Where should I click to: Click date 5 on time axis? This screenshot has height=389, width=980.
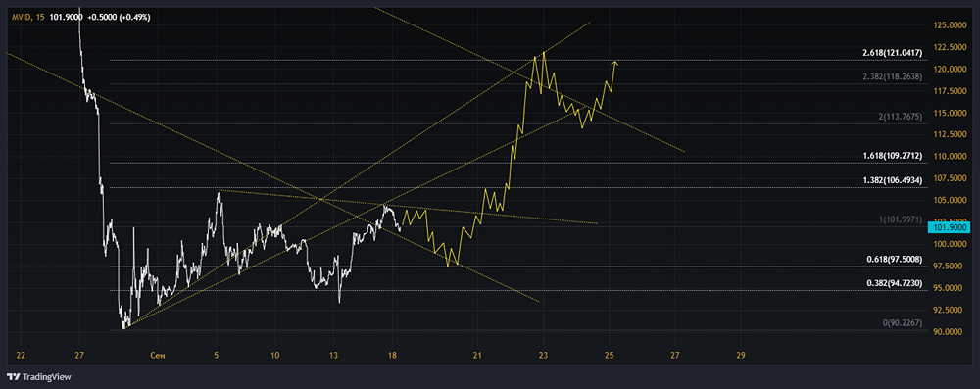217,356
